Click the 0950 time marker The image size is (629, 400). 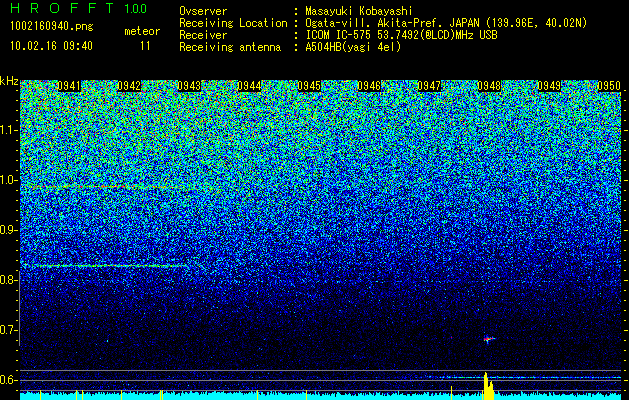609,86
